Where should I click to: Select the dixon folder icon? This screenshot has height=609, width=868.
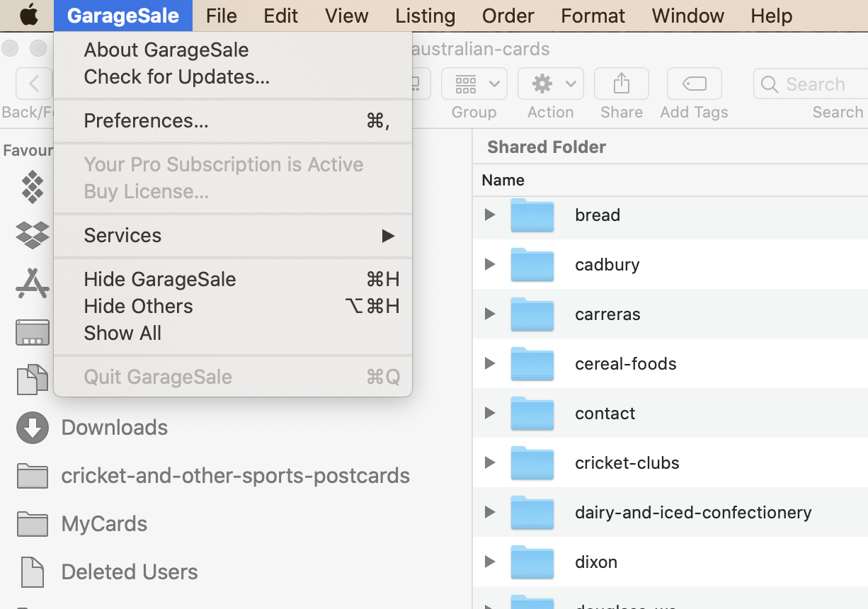tap(532, 562)
